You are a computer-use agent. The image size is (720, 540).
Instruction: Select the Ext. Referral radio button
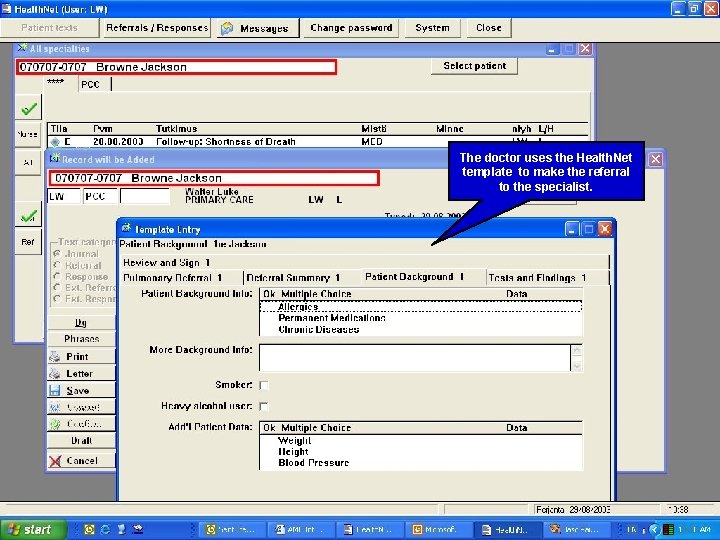pos(57,287)
